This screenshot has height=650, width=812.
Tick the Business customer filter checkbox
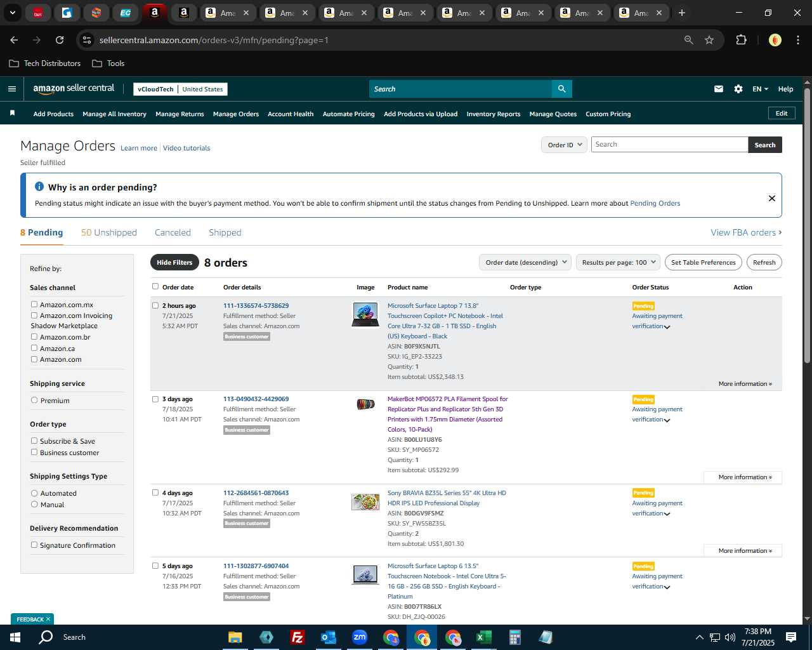tap(34, 453)
